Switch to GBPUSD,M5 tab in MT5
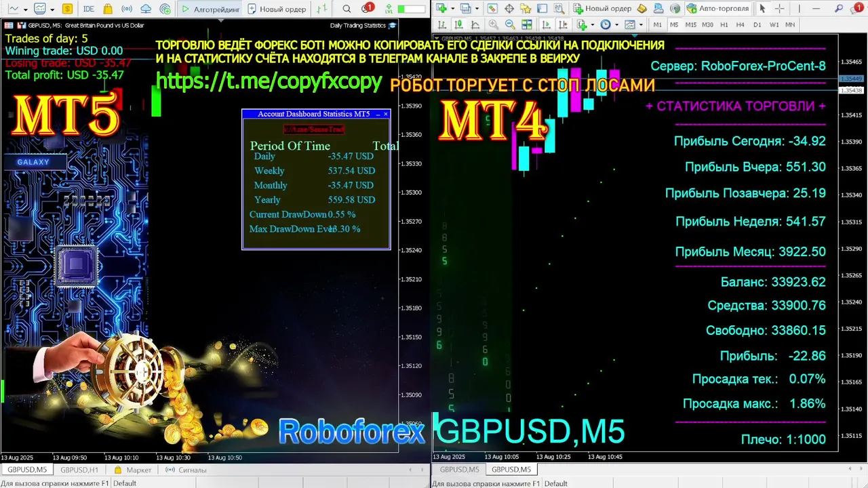 [26, 470]
